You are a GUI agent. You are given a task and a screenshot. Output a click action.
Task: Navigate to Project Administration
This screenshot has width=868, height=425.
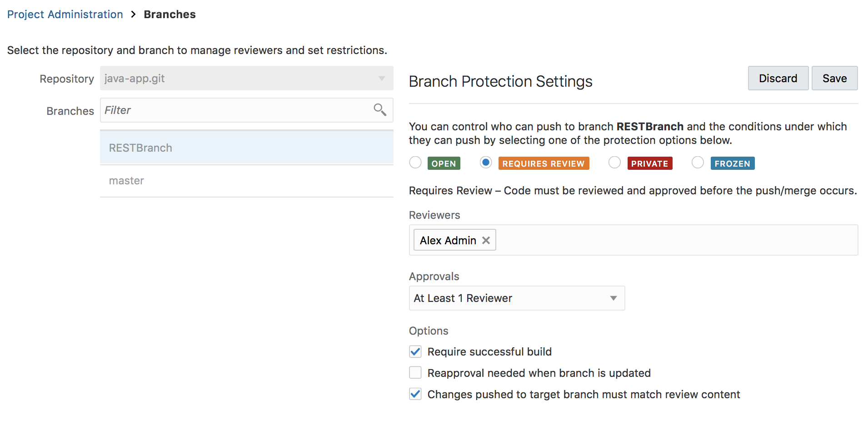click(x=65, y=14)
